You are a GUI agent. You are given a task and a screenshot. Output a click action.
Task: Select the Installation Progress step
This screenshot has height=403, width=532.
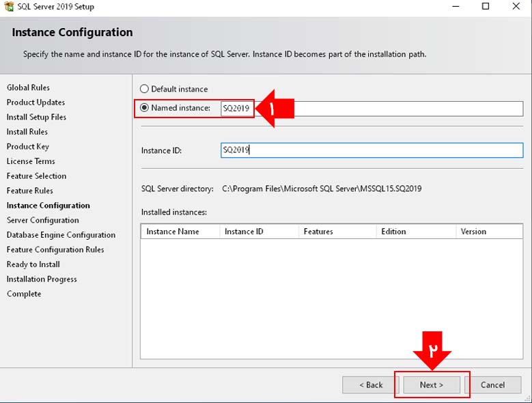pyautogui.click(x=42, y=279)
